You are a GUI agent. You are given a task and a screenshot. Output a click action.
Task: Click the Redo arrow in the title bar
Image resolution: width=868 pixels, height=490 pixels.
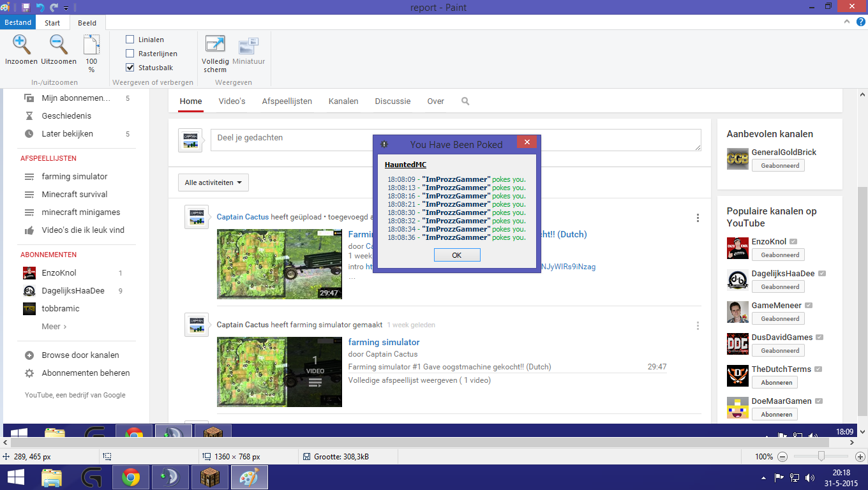point(54,7)
